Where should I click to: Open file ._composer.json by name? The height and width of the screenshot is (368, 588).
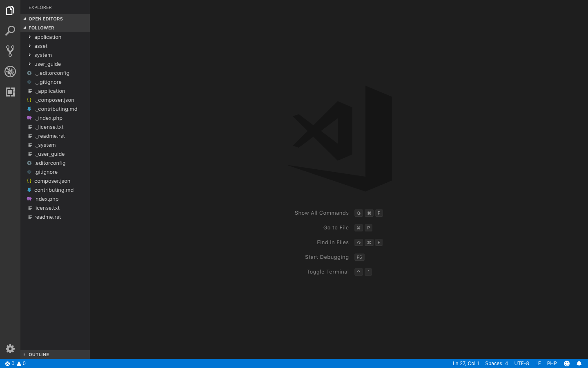coord(54,100)
